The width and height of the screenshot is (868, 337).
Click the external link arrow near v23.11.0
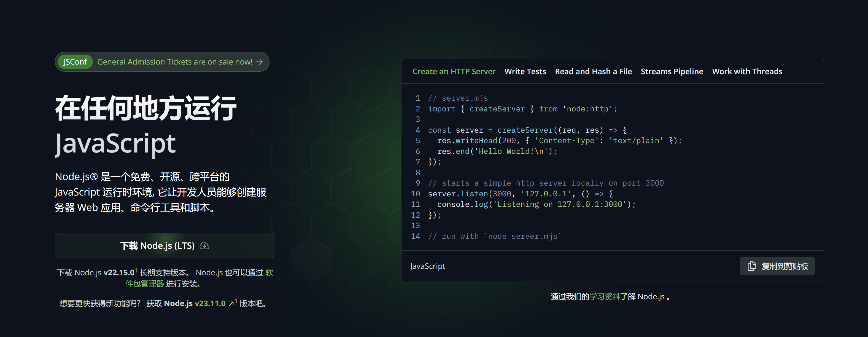pos(231,304)
